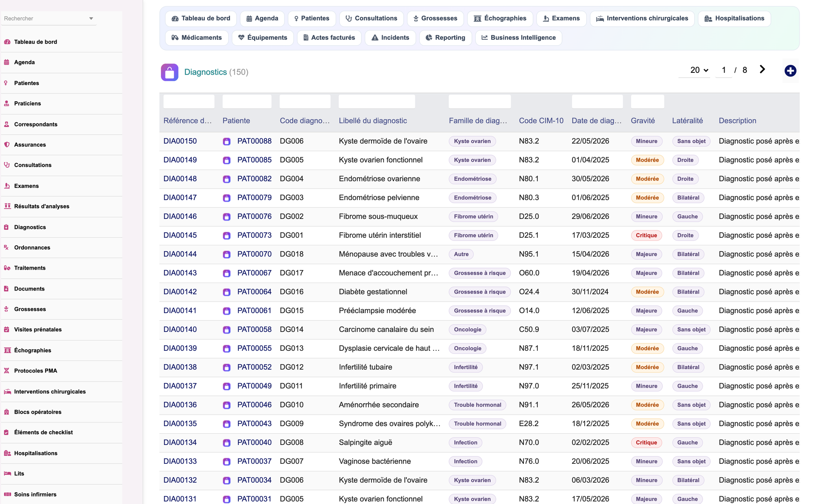This screenshot has height=504, width=815.
Task: Open patient PAT00085 link
Action: [x=254, y=160]
